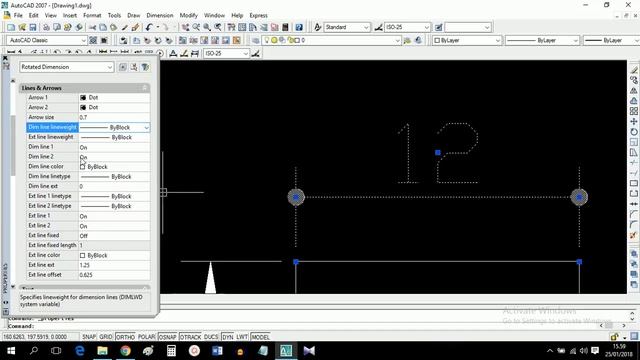
Task: Click the Copy icon in standard toolbar
Action: click(x=103, y=27)
